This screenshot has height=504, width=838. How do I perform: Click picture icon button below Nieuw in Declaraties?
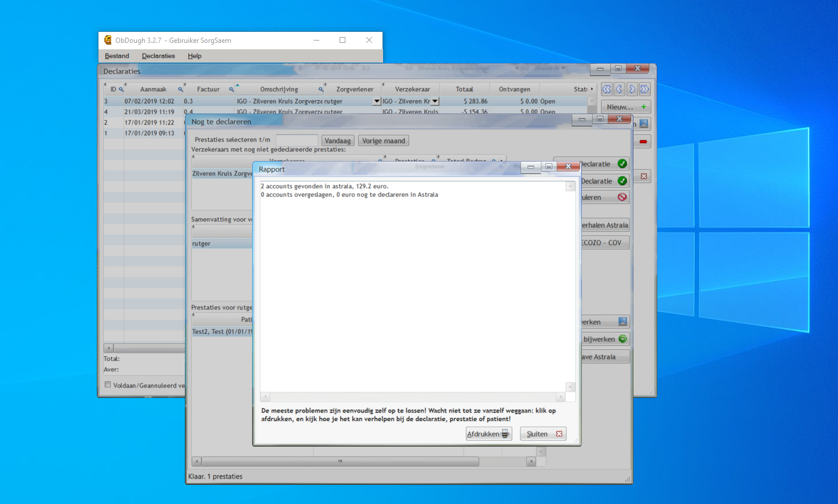point(643,124)
